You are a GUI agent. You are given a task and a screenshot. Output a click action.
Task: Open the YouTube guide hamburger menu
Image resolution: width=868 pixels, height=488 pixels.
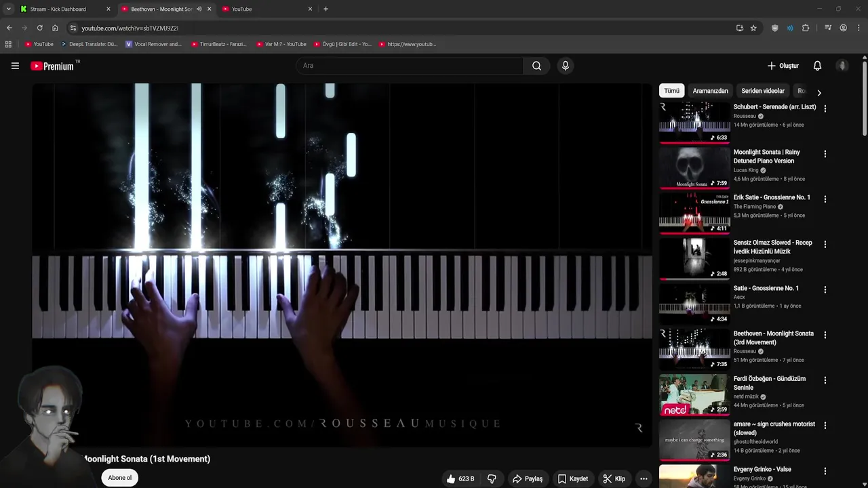[15, 66]
